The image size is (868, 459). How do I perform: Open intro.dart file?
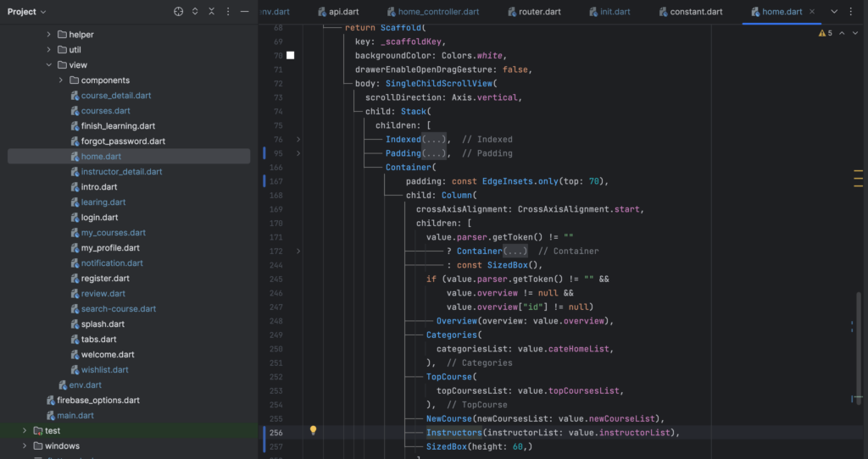pyautogui.click(x=98, y=187)
